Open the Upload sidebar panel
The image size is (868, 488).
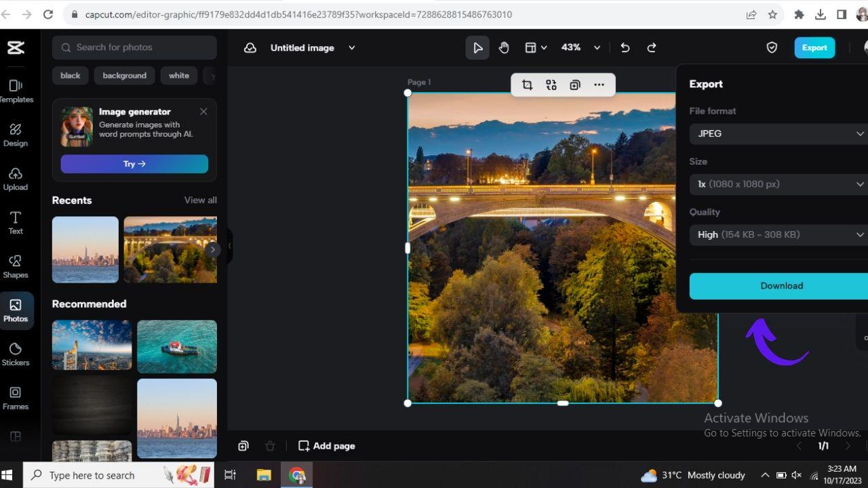(x=16, y=179)
